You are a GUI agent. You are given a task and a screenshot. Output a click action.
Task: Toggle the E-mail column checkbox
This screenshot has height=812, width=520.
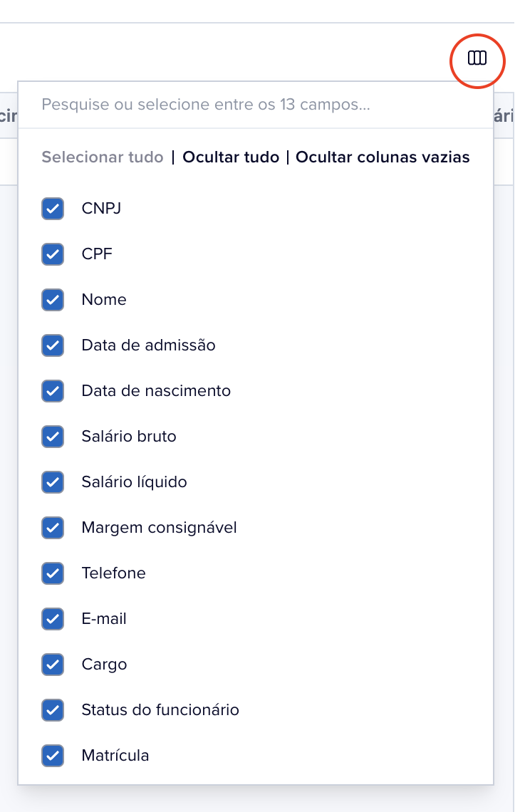click(x=53, y=619)
